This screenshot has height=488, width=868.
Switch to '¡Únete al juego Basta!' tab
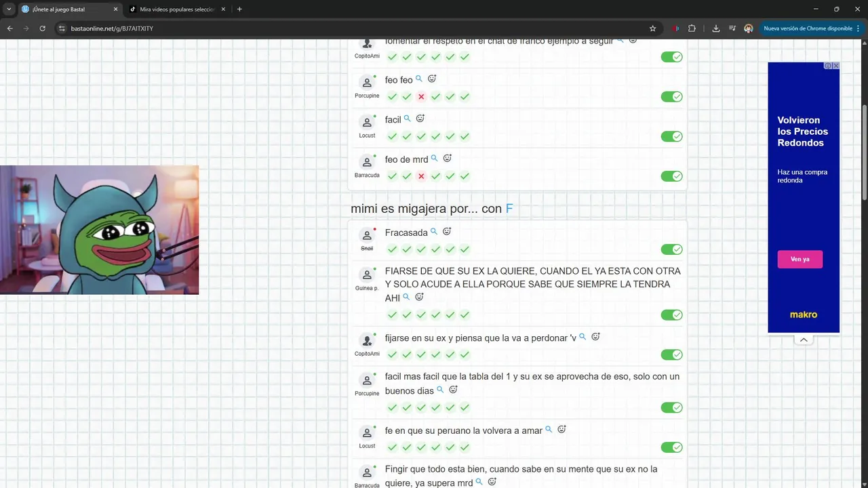point(69,9)
